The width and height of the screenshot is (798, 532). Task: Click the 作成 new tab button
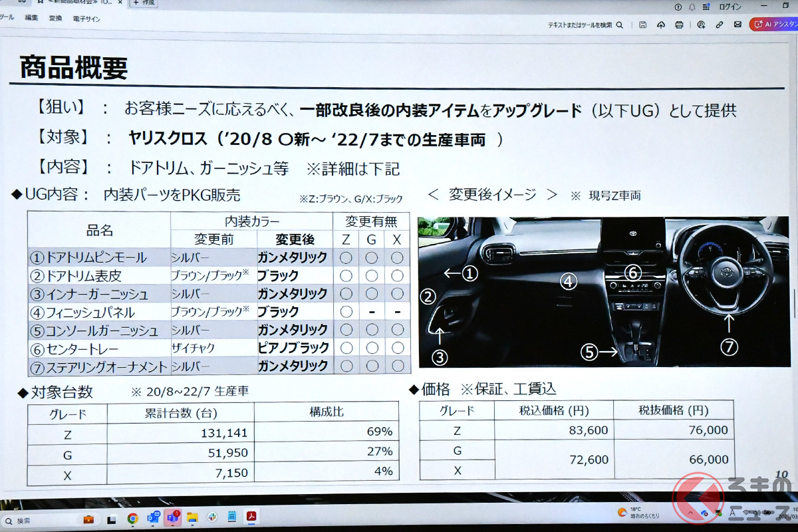[144, 3]
